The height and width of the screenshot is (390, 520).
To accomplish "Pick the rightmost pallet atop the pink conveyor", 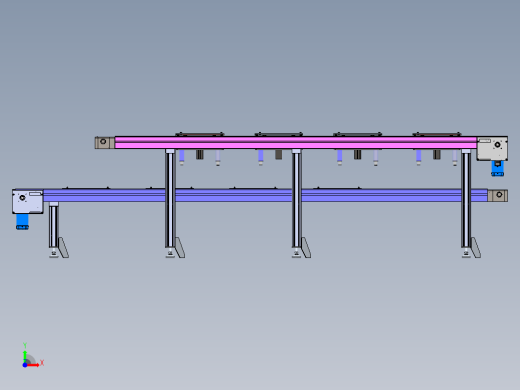I will 437,134.
